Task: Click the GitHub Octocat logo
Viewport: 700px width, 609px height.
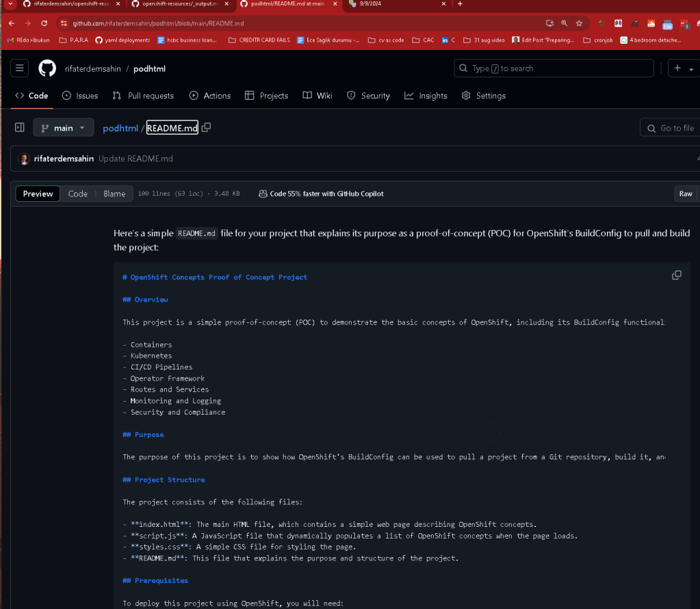Action: click(x=47, y=68)
